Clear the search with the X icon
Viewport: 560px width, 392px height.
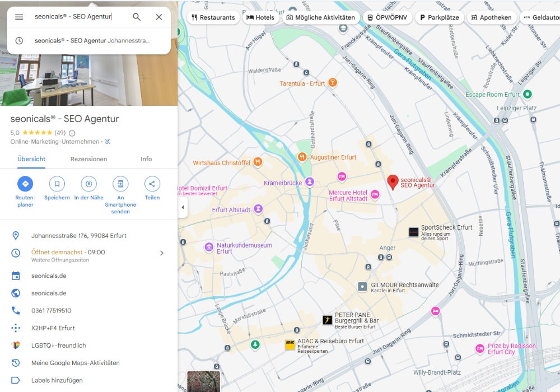[159, 17]
